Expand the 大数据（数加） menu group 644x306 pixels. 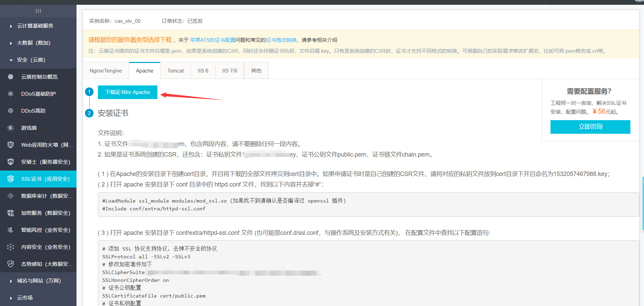[34, 43]
